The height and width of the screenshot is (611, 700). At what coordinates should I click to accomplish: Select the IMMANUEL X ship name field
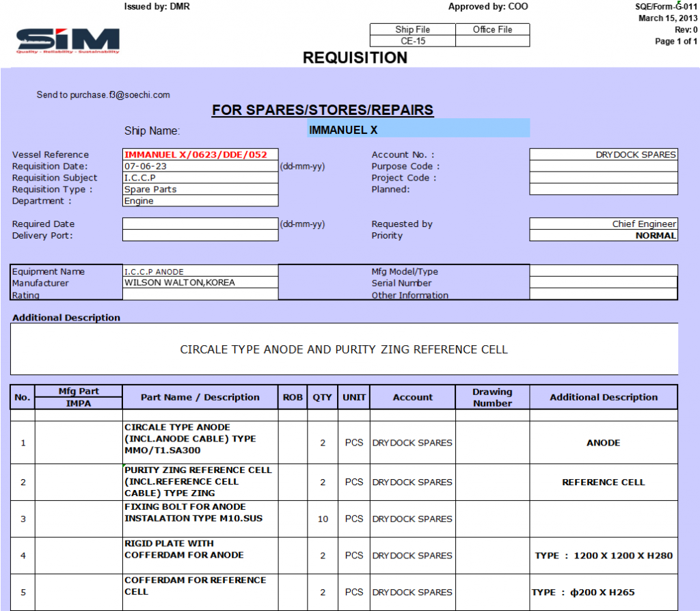point(418,128)
